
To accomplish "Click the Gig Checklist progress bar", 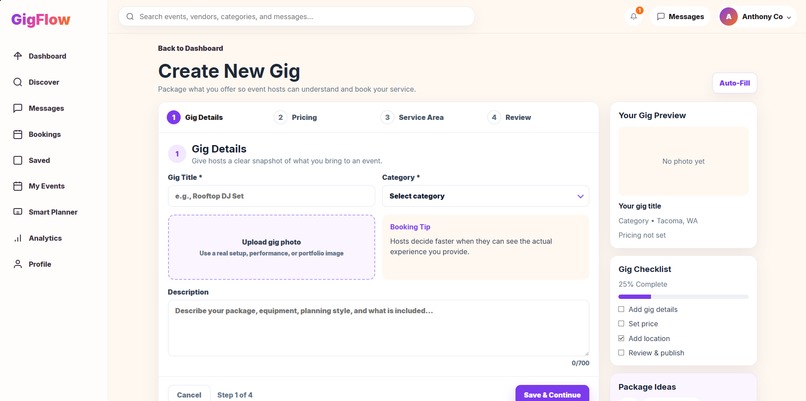I will 683,297.
